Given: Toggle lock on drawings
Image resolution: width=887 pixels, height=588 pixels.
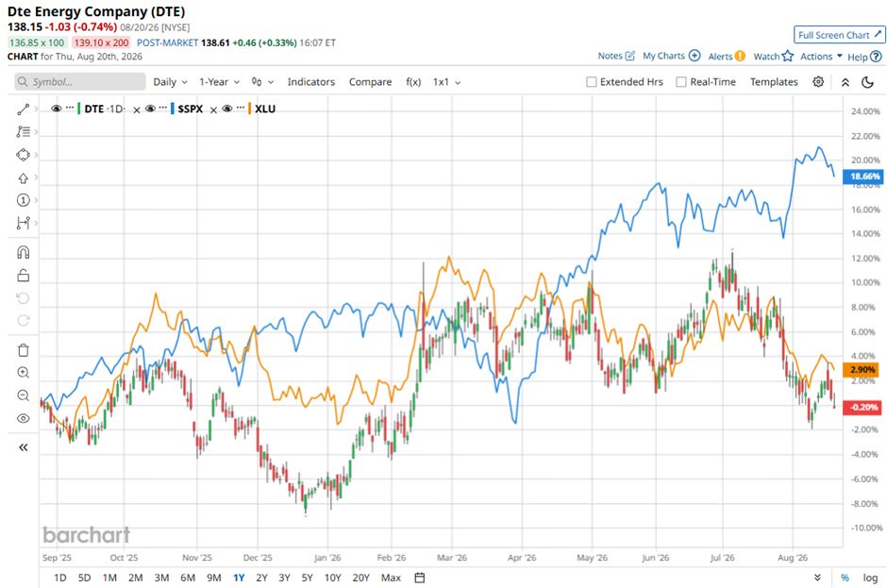Looking at the screenshot, I should click(24, 275).
